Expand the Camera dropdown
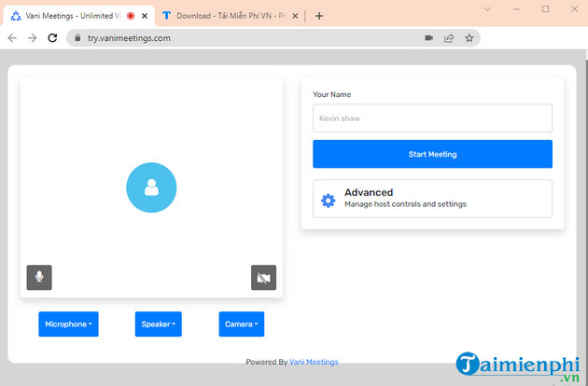Viewport: 588px width, 386px height. (x=242, y=324)
